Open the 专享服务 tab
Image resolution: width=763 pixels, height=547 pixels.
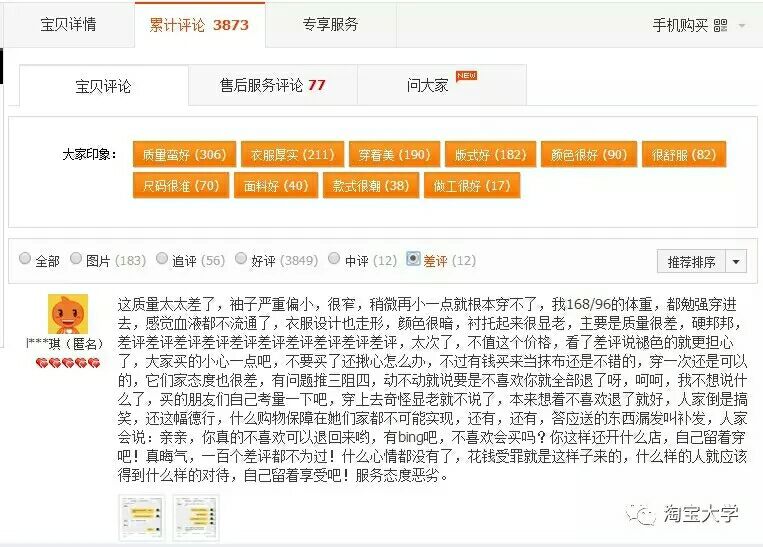coord(330,24)
